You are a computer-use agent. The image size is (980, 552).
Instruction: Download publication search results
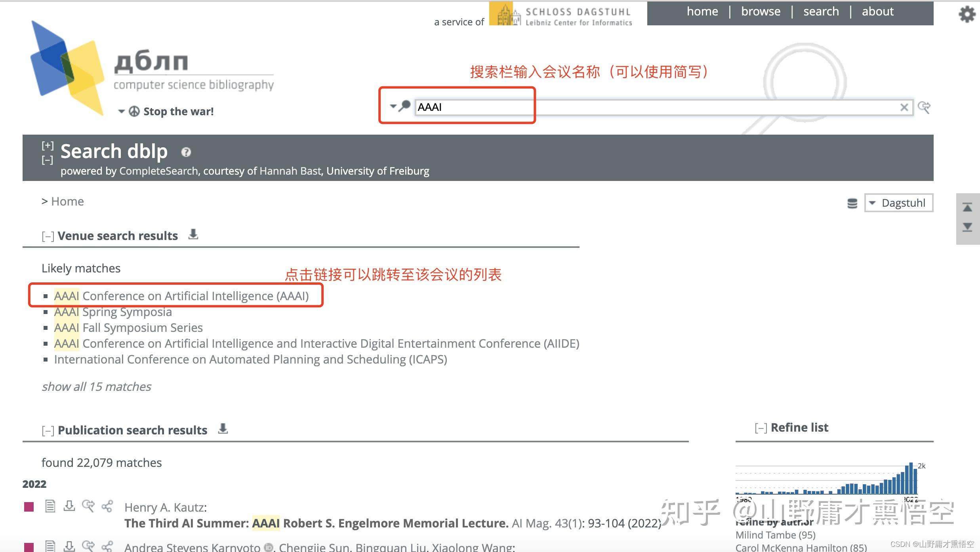click(x=223, y=428)
